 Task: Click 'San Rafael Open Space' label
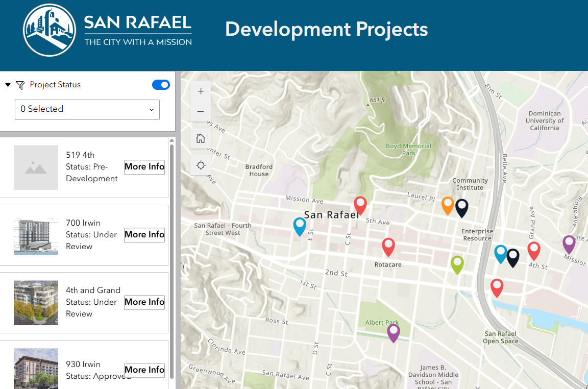tap(501, 337)
